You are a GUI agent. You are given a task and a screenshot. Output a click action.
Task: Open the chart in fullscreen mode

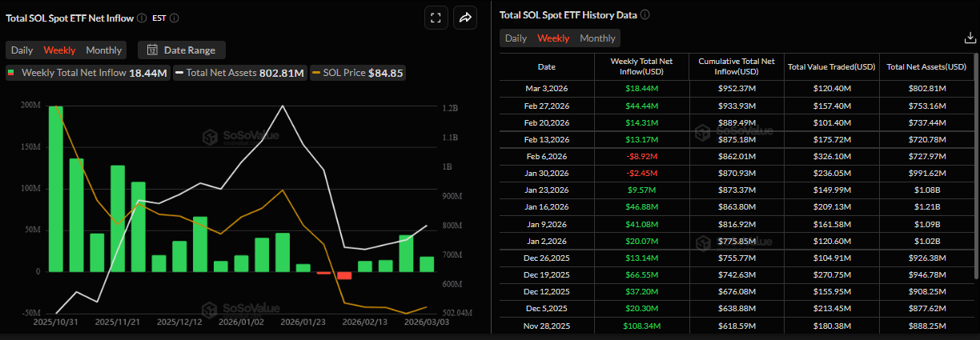pyautogui.click(x=435, y=18)
